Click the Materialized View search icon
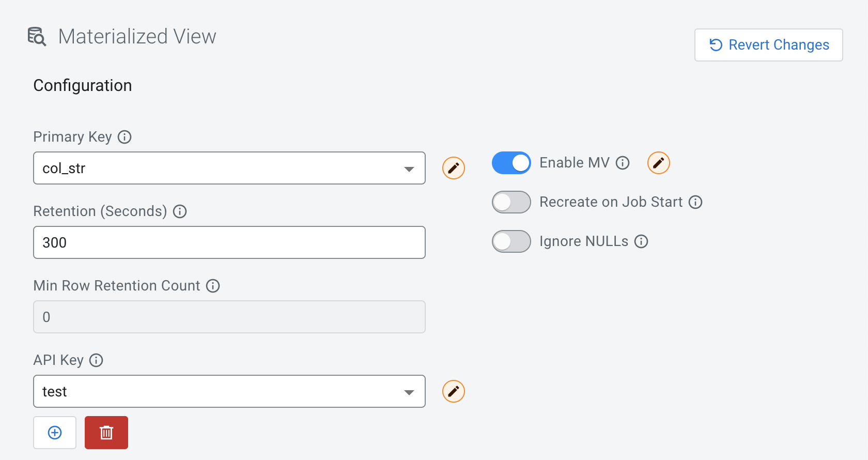The width and height of the screenshot is (868, 460). coord(37,37)
